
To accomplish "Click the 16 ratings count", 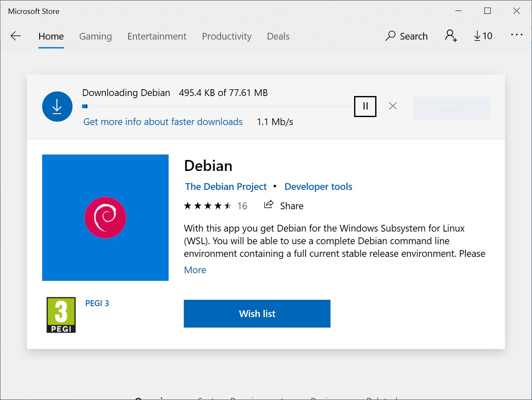I will click(242, 206).
